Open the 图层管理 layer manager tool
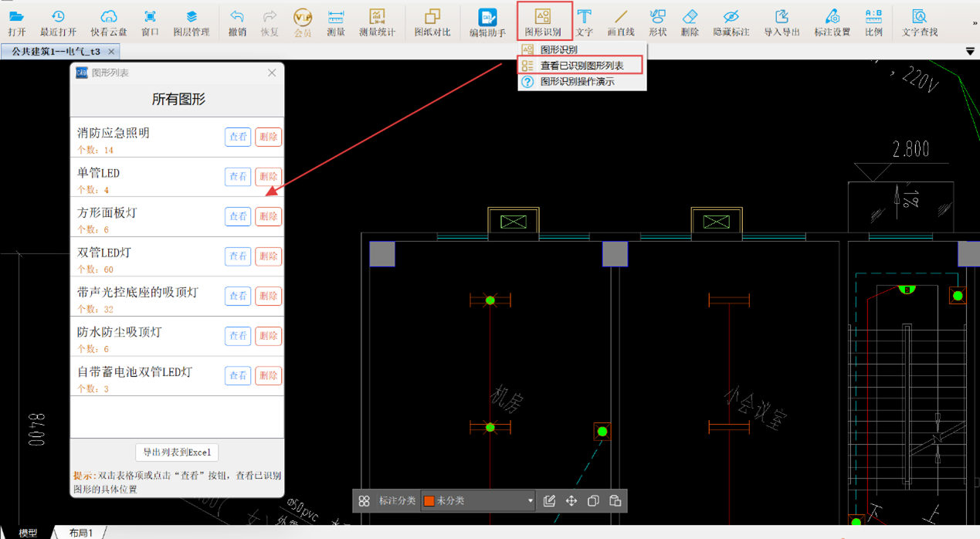The width and height of the screenshot is (980, 539). [x=191, y=22]
